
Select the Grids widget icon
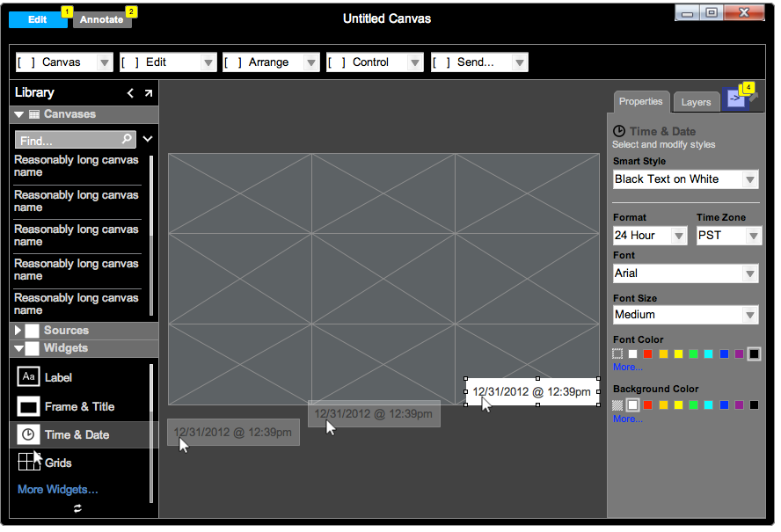coord(28,462)
